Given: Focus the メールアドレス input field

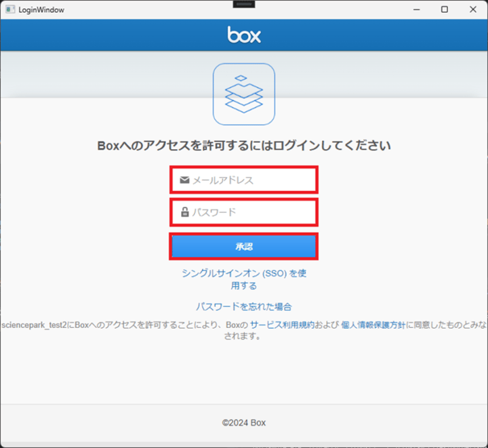Looking at the screenshot, I should 251,180.
